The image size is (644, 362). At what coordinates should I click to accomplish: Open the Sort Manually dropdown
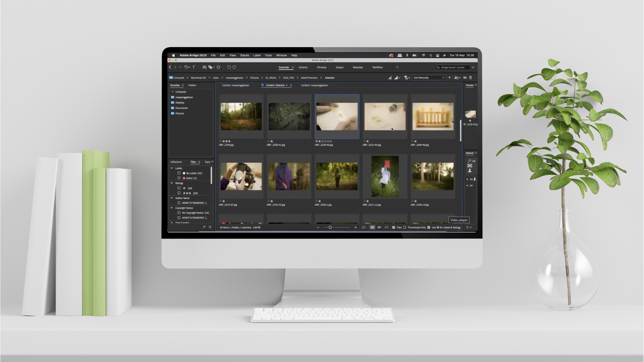[x=429, y=78]
